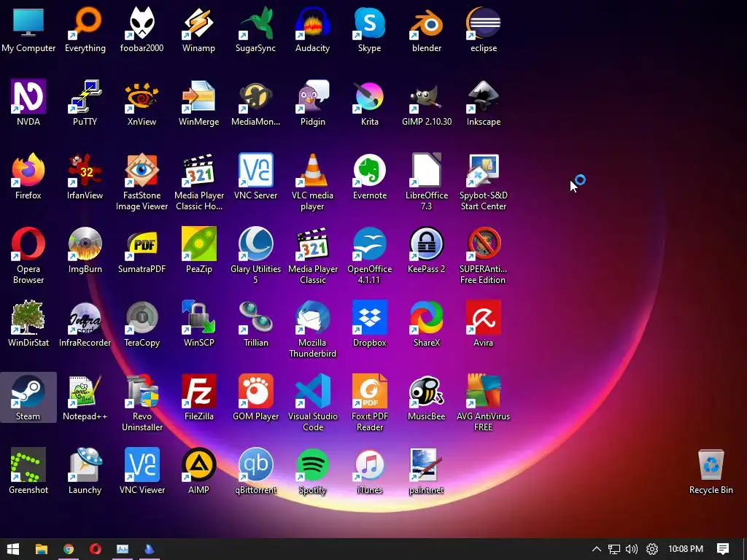Open the taskbar notification center icon
This screenshot has height=560, width=747.
(723, 549)
